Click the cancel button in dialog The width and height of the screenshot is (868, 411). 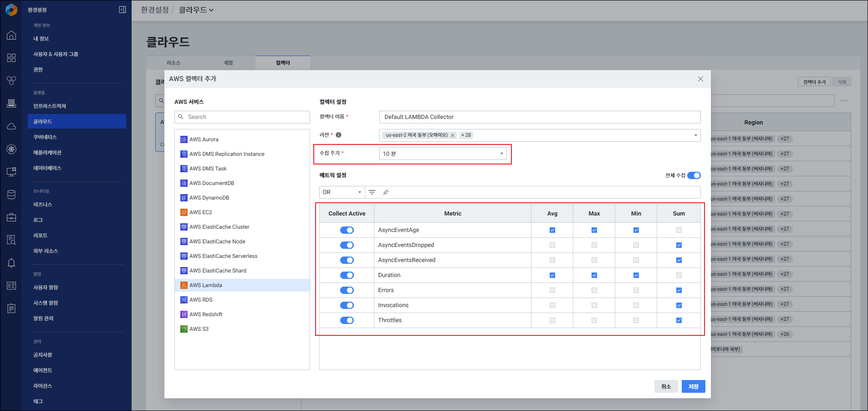pyautogui.click(x=666, y=386)
